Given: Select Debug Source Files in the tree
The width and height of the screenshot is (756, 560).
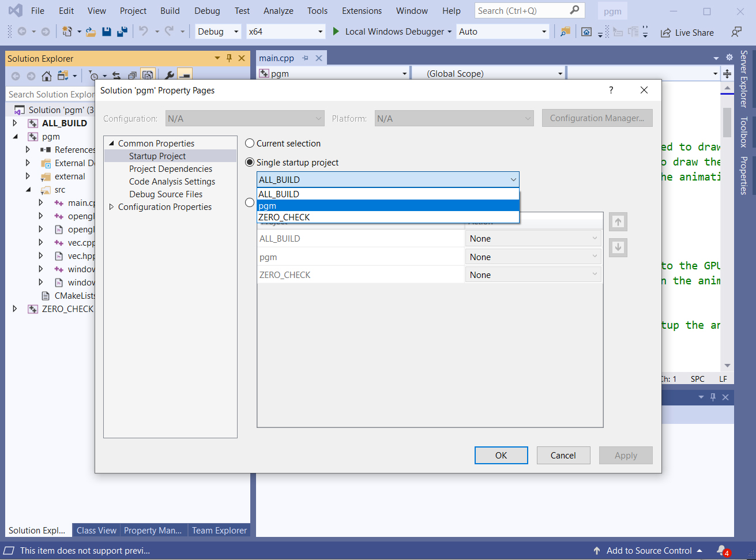Looking at the screenshot, I should coord(166,194).
